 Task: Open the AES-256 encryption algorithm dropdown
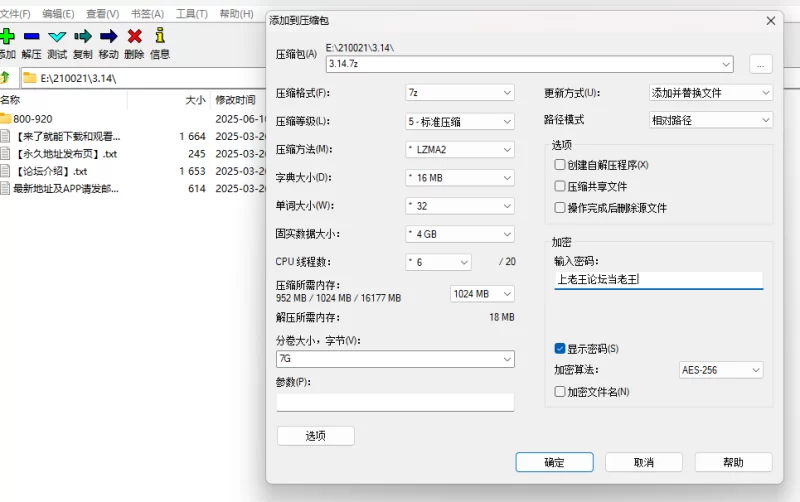[721, 370]
